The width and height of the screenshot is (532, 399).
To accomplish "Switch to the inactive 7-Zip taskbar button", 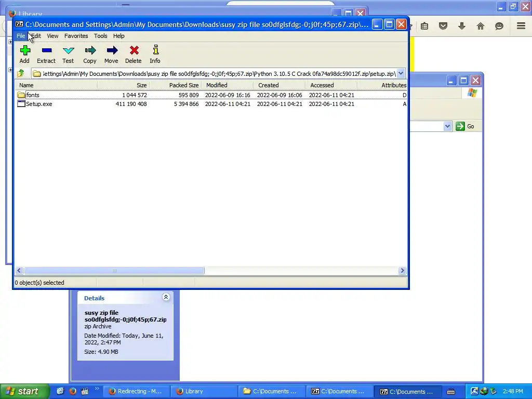I will (340, 392).
